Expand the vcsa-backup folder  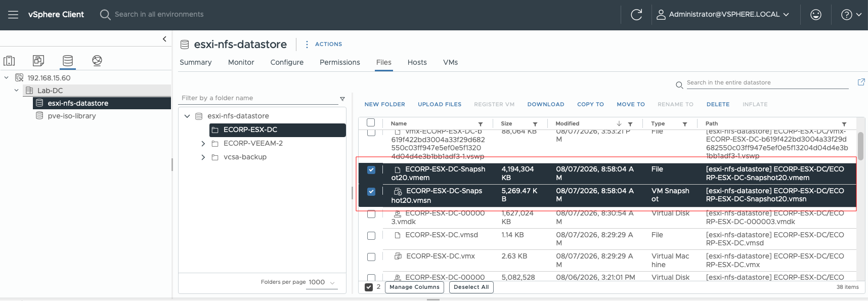coord(203,157)
